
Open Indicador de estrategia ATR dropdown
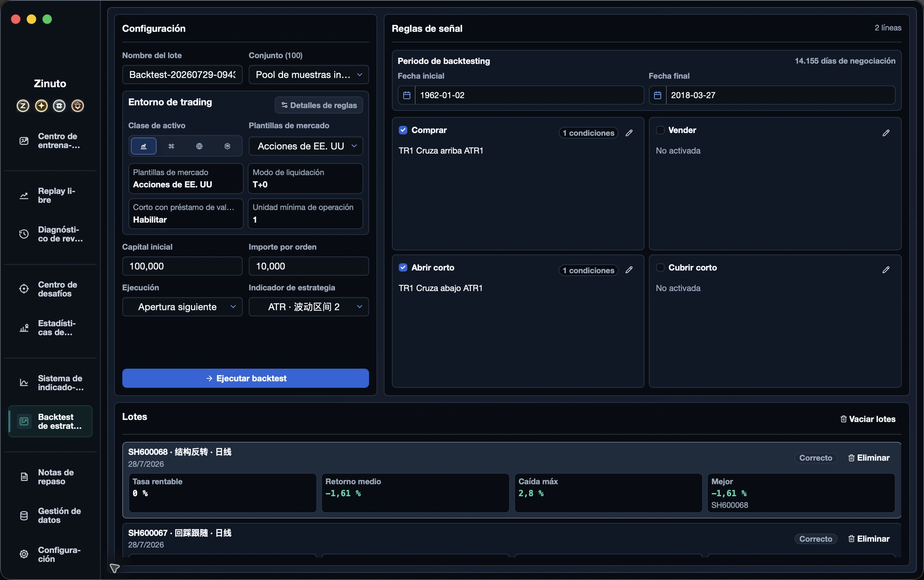pos(309,307)
